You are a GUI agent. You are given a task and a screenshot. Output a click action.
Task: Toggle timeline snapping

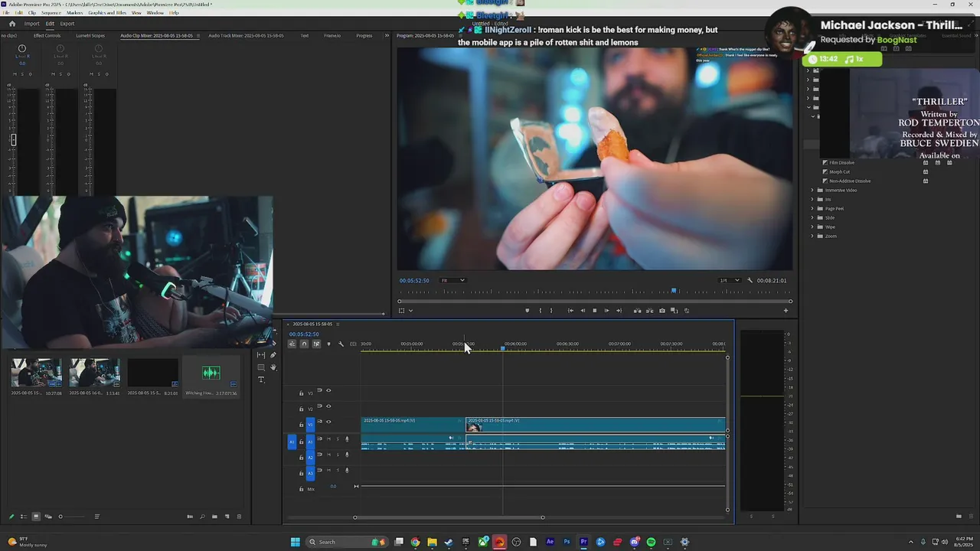304,344
